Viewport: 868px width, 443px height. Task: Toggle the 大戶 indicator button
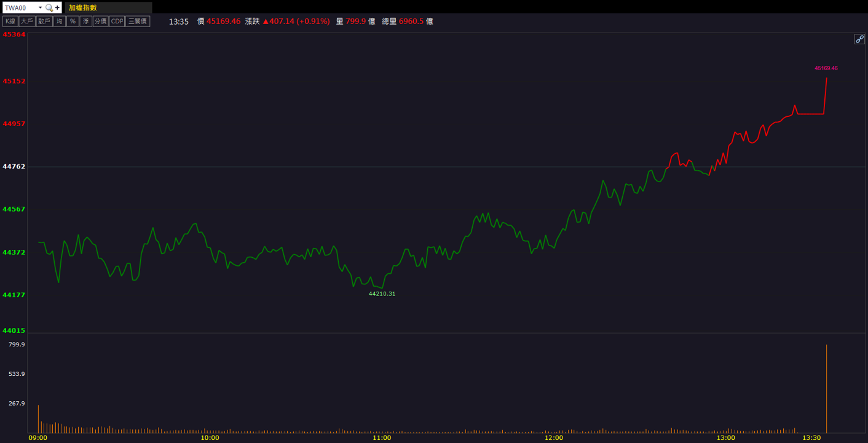pyautogui.click(x=26, y=21)
